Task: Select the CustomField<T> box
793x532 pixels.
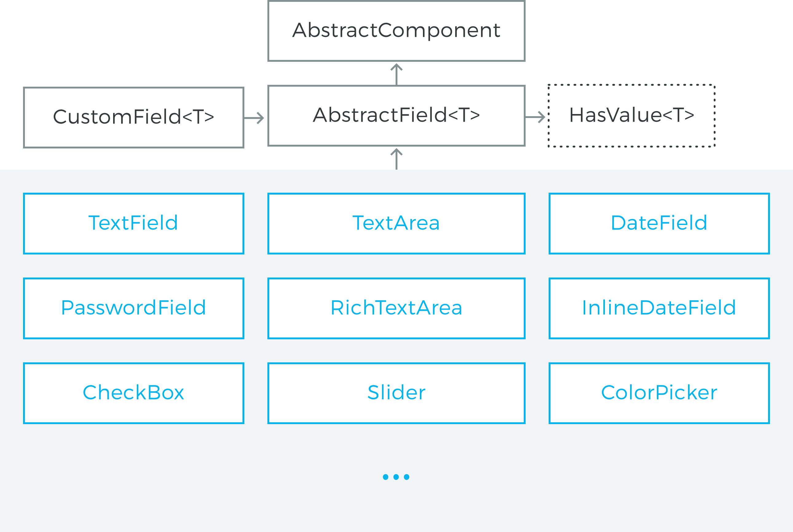Action: pyautogui.click(x=134, y=117)
